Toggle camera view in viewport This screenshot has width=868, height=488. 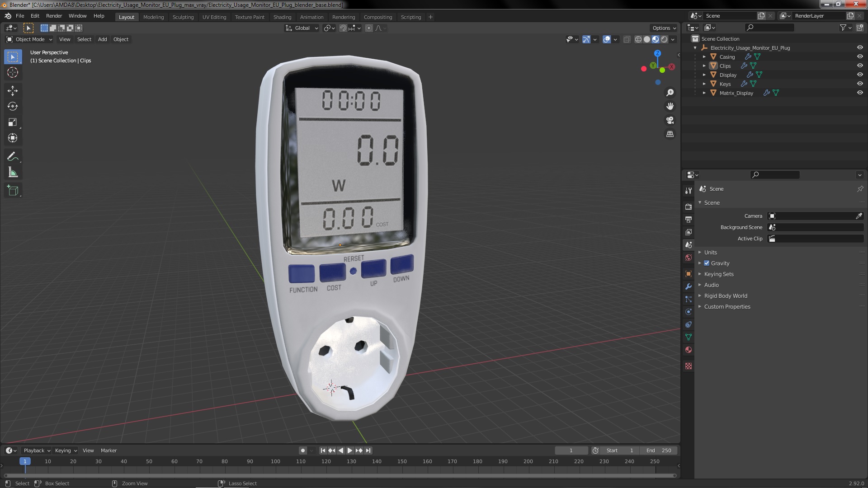pyautogui.click(x=670, y=120)
